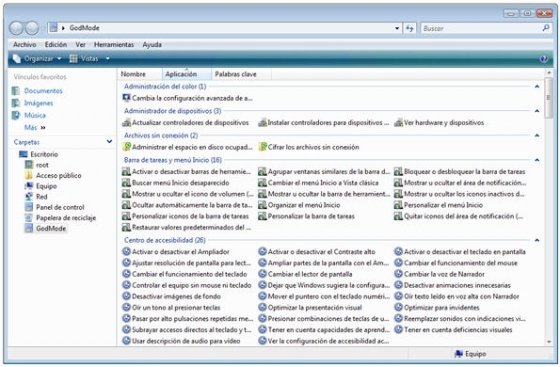
Task: Collapse the Administrador de dispositivos group arrow
Action: point(537,111)
